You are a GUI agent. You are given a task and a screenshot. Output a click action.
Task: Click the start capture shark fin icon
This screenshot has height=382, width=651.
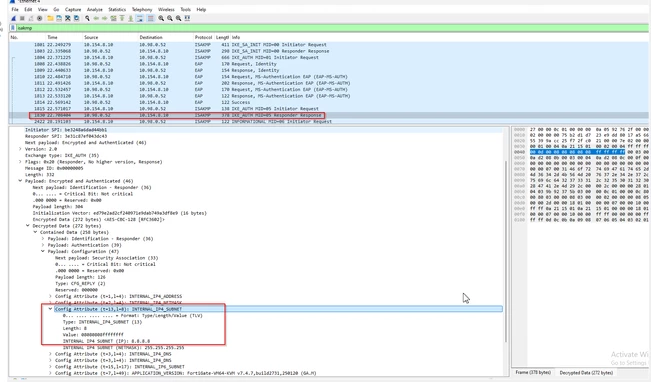(13, 18)
